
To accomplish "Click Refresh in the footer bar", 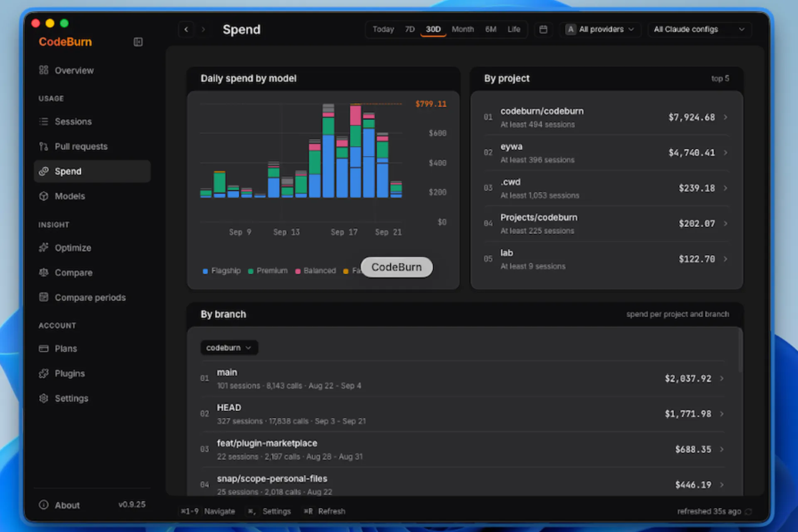I will (x=325, y=511).
